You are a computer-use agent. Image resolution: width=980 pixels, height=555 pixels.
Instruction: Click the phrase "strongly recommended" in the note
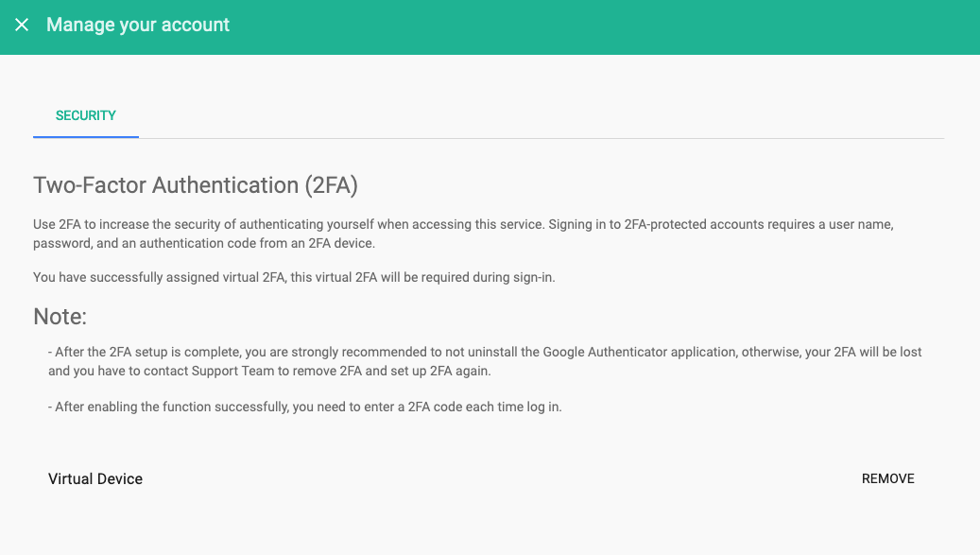337,352
